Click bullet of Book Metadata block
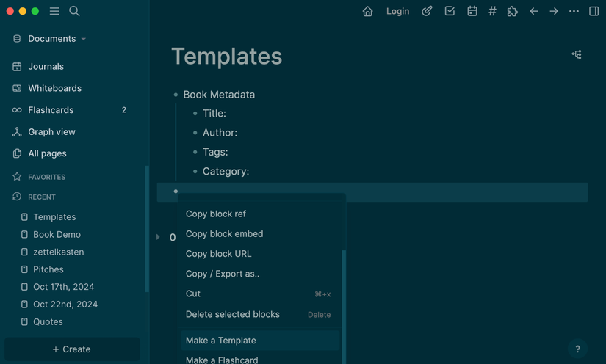The width and height of the screenshot is (606, 364). [x=176, y=95]
